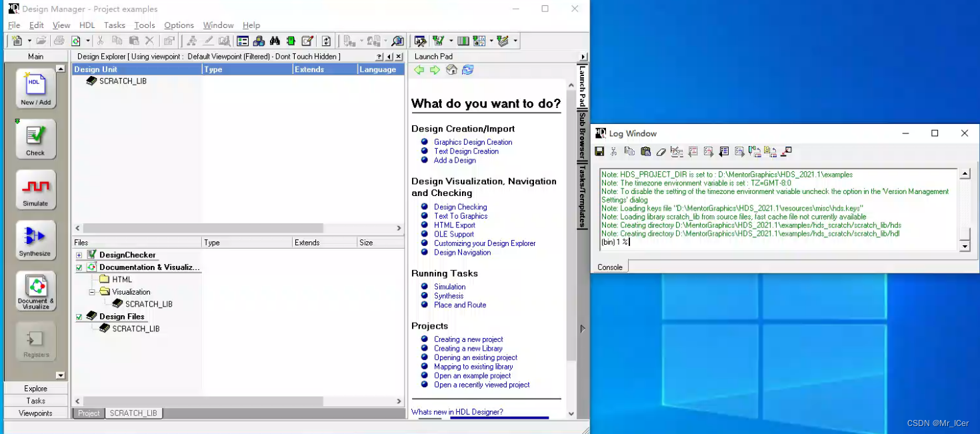Click the Viewpoints group button
980x434 pixels.
[36, 413]
